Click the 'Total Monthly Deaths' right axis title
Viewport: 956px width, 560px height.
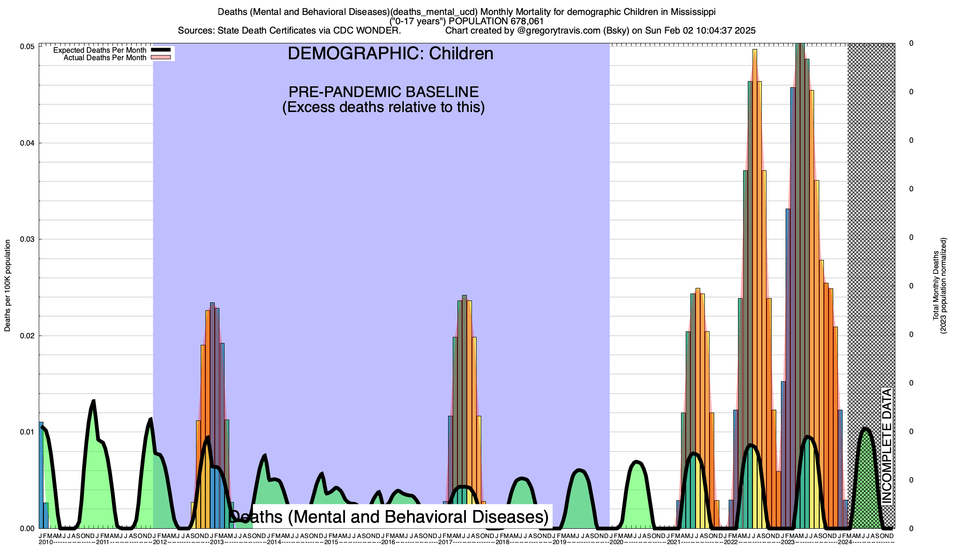pyautogui.click(x=935, y=286)
